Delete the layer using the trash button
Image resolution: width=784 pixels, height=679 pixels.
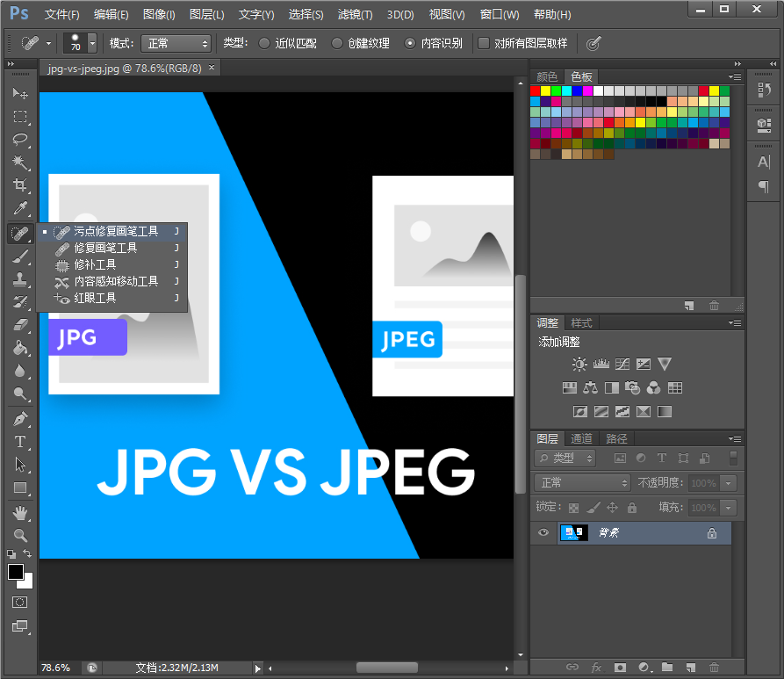click(x=714, y=667)
